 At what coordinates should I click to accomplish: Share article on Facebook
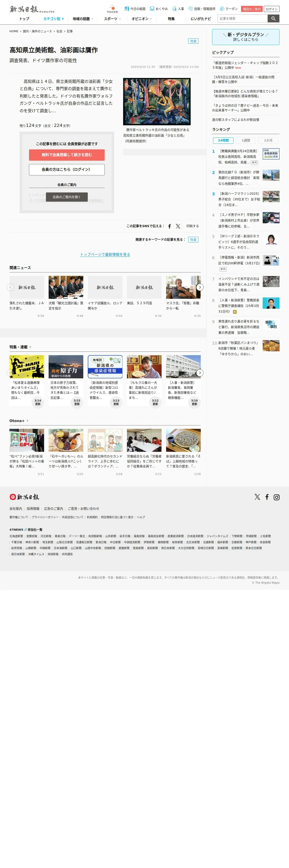coord(169,226)
